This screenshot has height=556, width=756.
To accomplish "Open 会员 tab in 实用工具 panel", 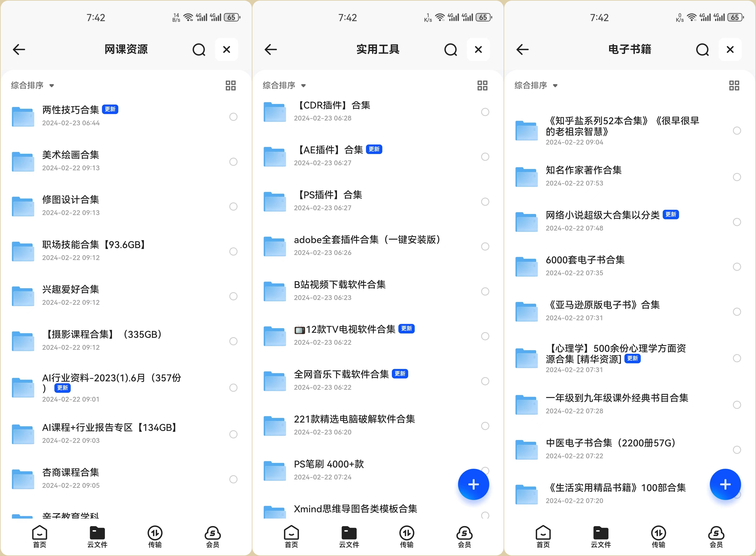I will (464, 537).
